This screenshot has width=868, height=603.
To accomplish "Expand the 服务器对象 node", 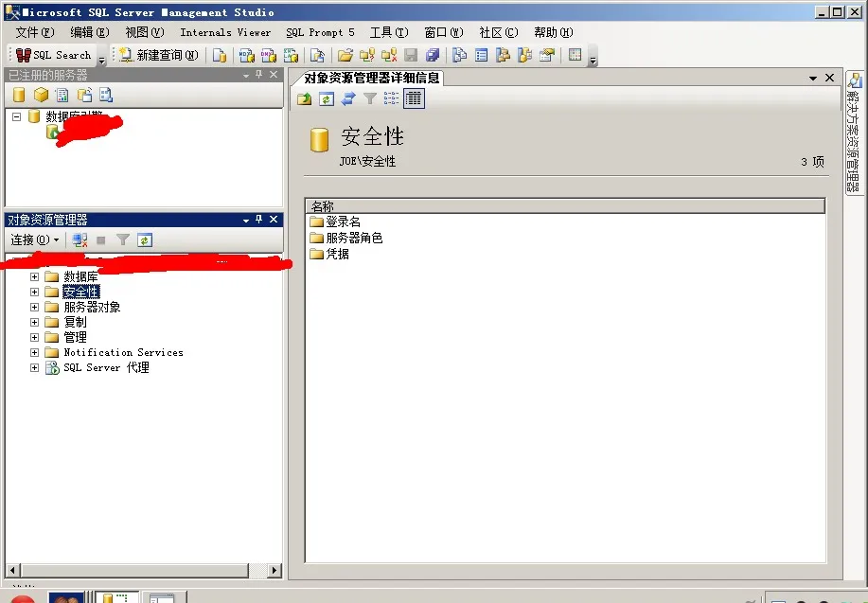I will [x=34, y=307].
